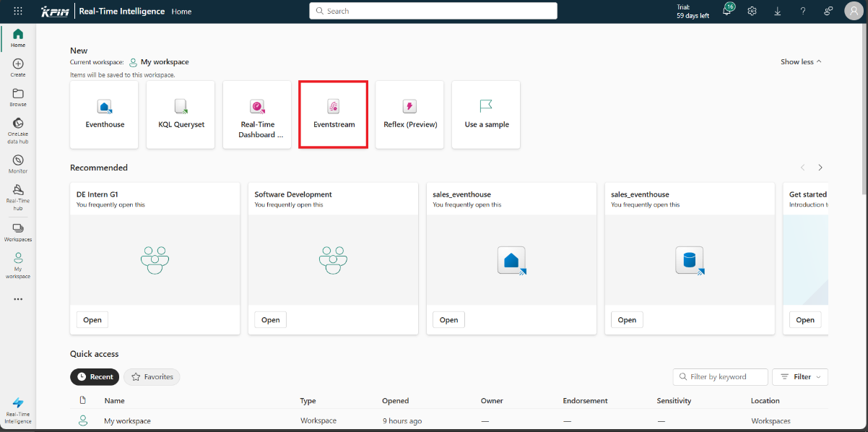Sort by the Name column header

[x=114, y=401]
